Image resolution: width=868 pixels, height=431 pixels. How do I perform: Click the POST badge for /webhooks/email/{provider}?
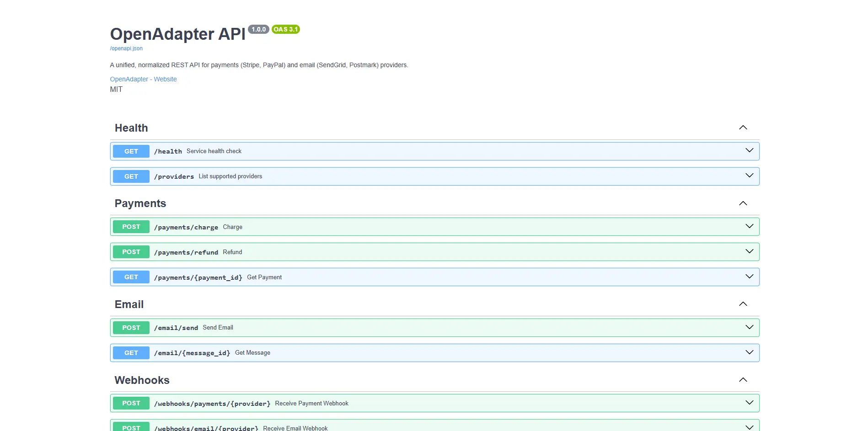[x=131, y=426]
